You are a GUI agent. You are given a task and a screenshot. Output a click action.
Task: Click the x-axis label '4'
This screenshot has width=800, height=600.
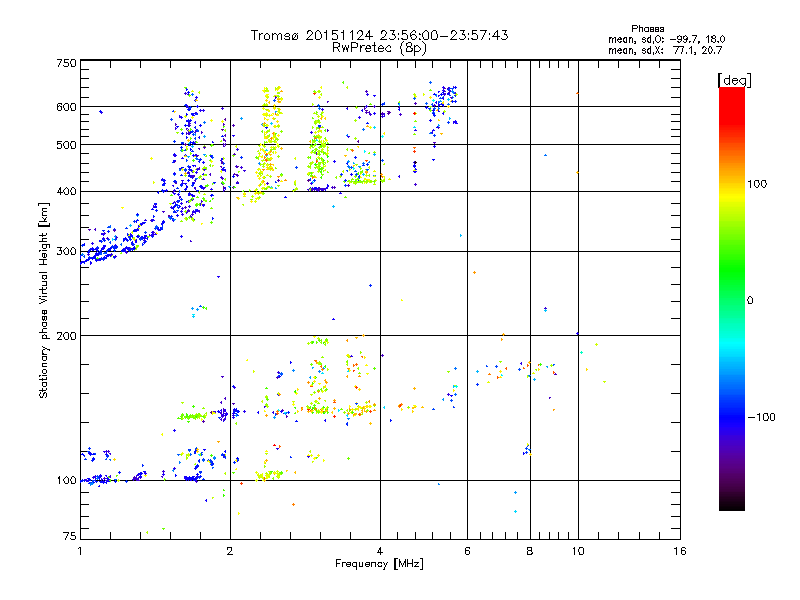click(x=380, y=551)
